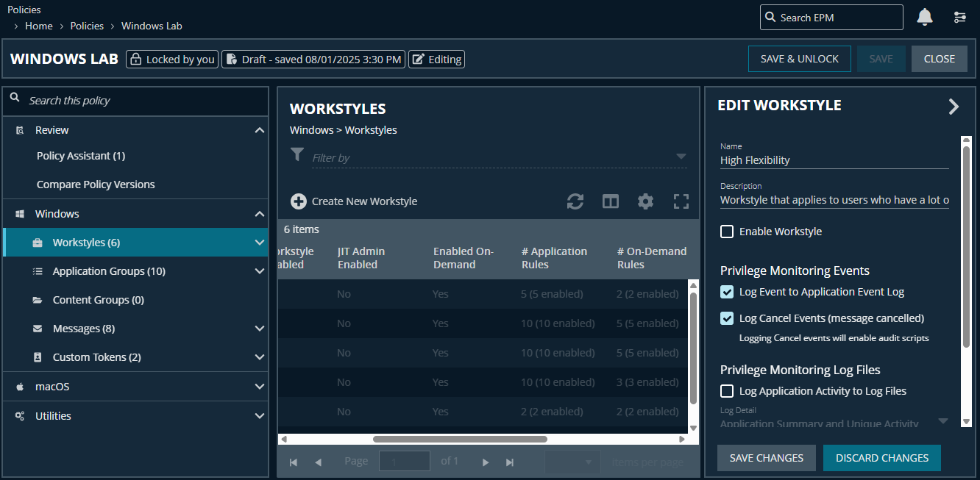Click the padlock icon in Locked by you
The height and width of the screenshot is (480, 980).
(x=136, y=60)
